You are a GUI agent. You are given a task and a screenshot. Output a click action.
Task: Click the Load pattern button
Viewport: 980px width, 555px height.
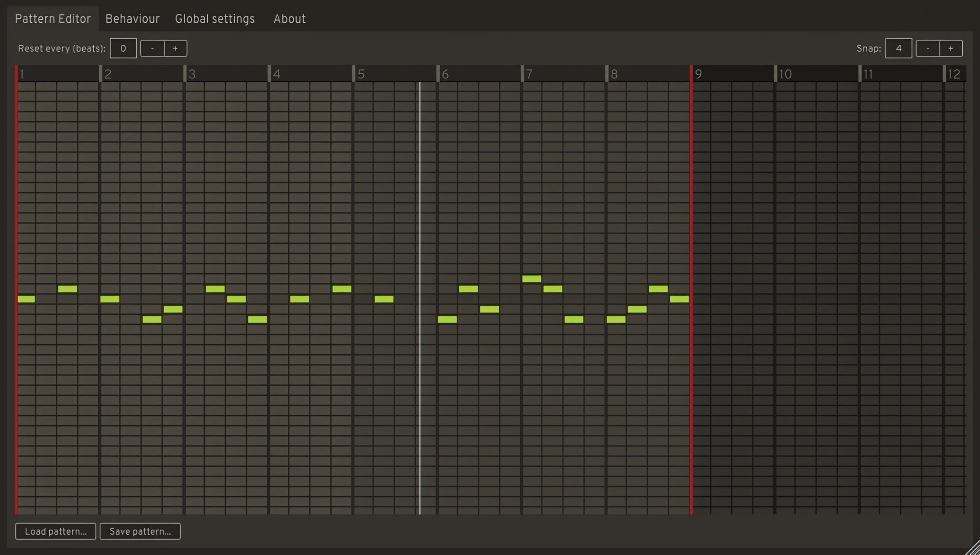pyautogui.click(x=55, y=531)
